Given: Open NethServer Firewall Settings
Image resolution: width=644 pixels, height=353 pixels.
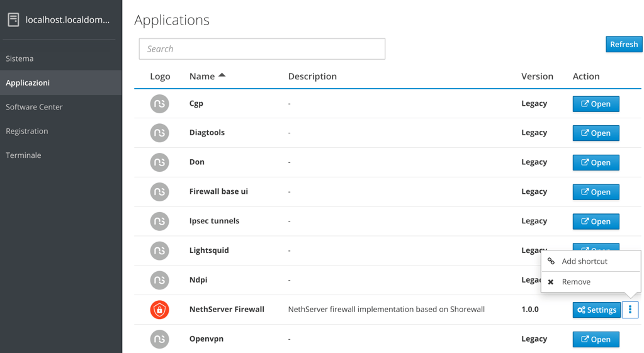Looking at the screenshot, I should pyautogui.click(x=596, y=310).
